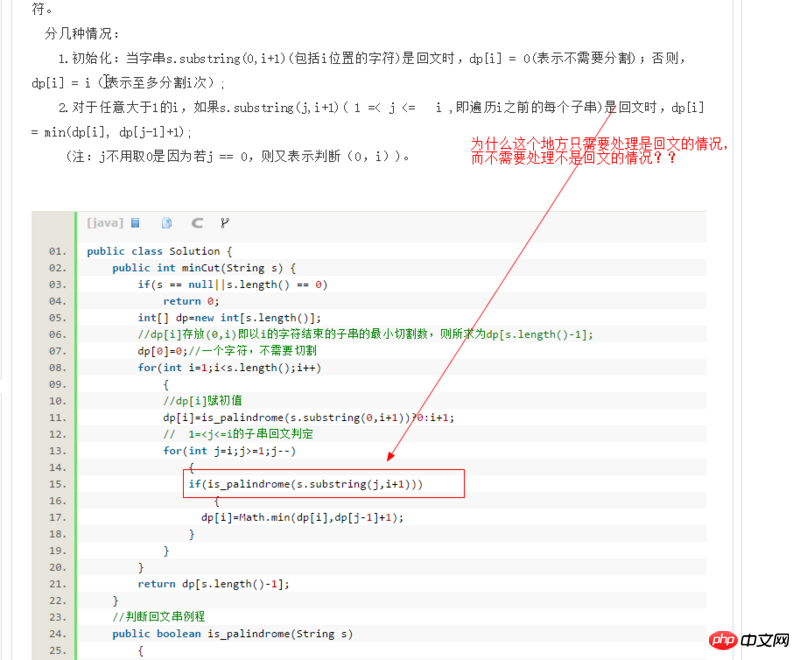
Task: Click 'int[] dp=new int[s.length()];' line
Action: tap(230, 318)
